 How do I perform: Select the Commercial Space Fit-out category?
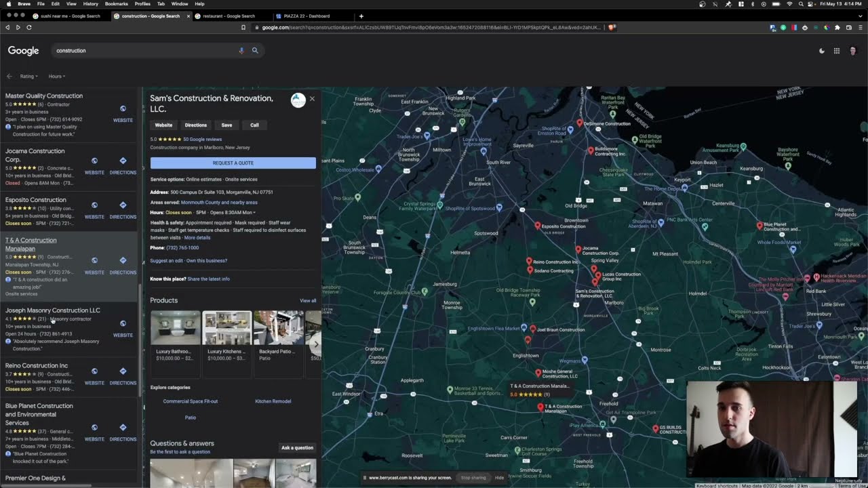(x=191, y=401)
